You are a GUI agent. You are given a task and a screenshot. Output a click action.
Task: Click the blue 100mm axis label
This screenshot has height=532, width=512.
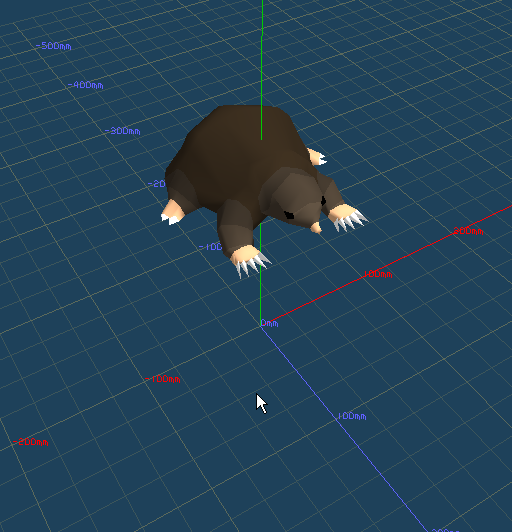tap(352, 416)
